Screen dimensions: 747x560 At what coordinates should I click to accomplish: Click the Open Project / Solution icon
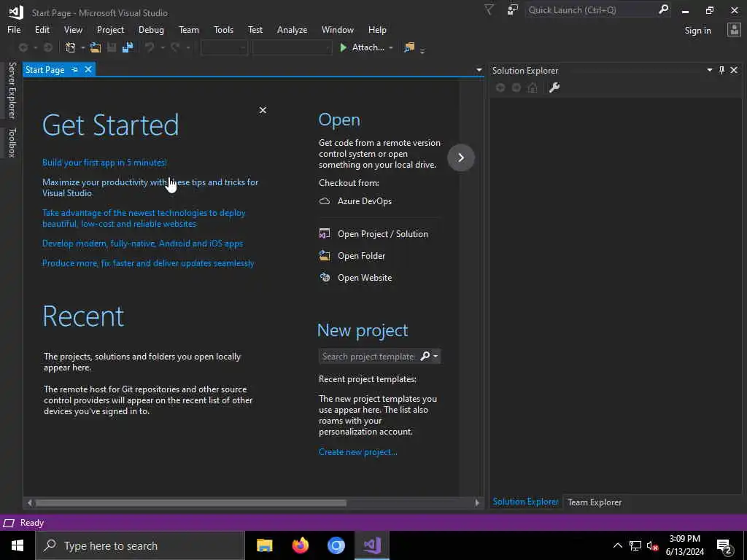point(325,234)
